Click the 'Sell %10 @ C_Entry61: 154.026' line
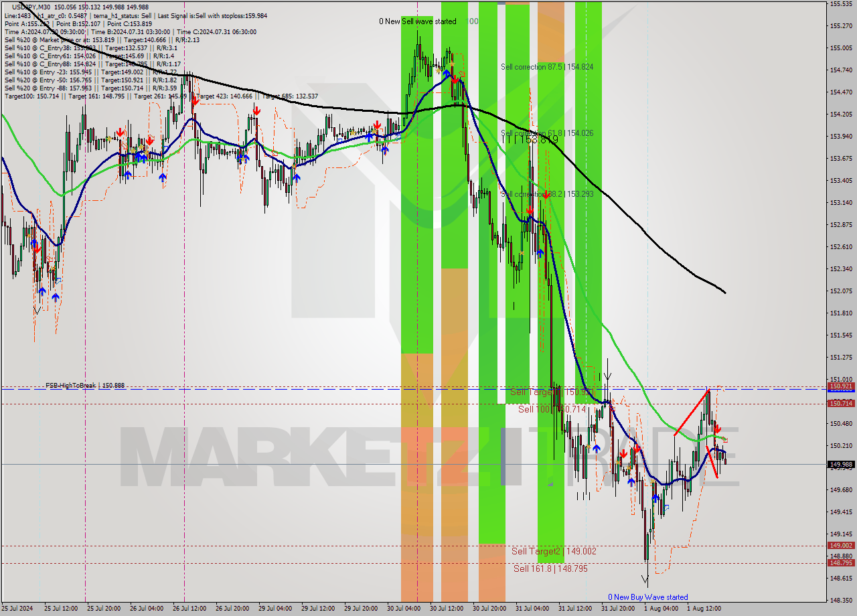The height and width of the screenshot is (616, 857). 89,56
